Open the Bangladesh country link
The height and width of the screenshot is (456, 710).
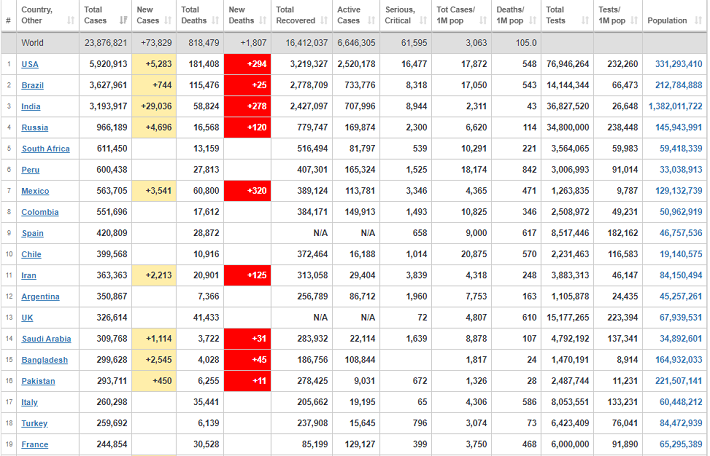tap(44, 360)
